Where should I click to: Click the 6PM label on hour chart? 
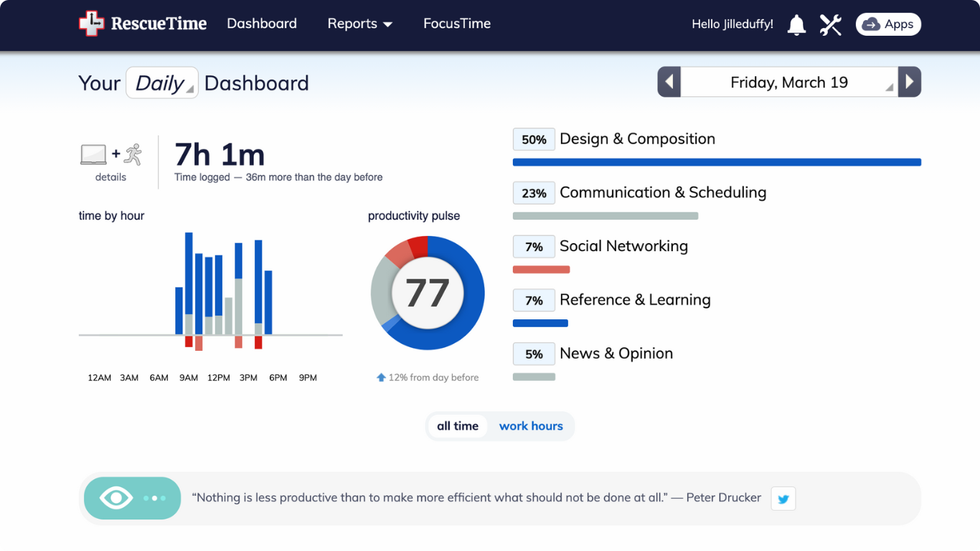pos(278,377)
